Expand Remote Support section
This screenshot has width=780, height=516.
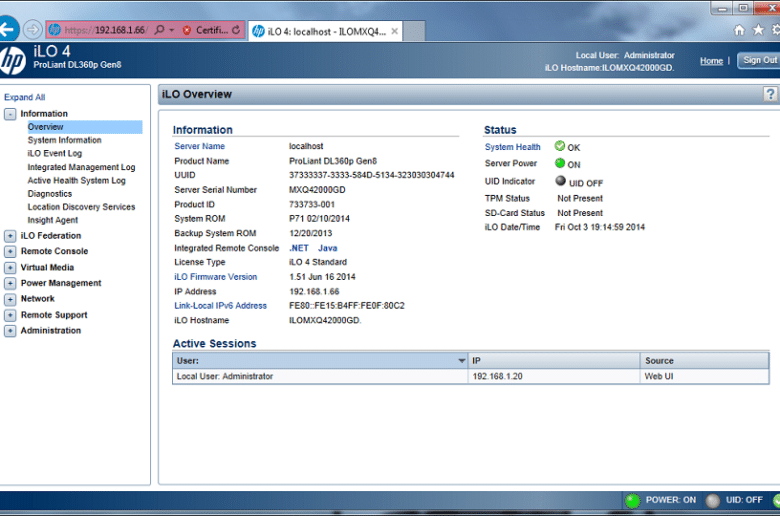[10, 315]
